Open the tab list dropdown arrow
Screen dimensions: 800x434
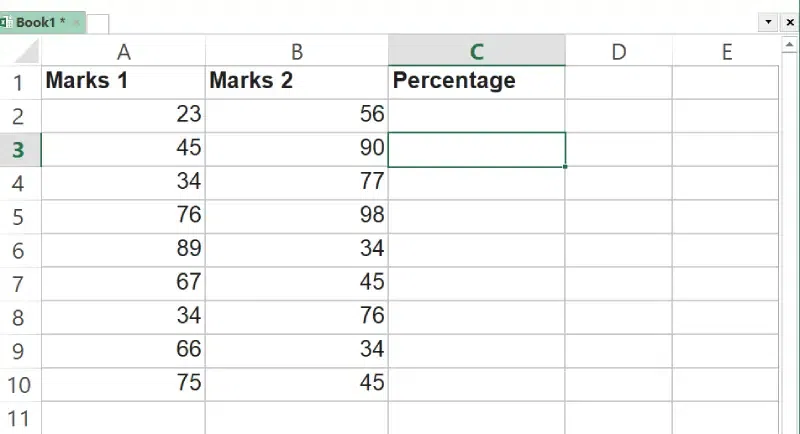coord(768,21)
